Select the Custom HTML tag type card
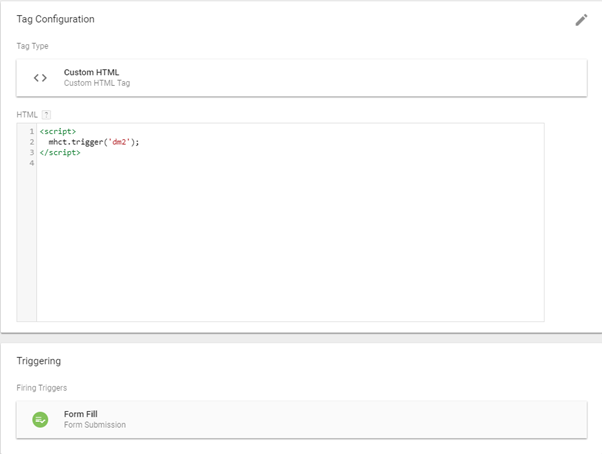The image size is (602, 454). (301, 78)
